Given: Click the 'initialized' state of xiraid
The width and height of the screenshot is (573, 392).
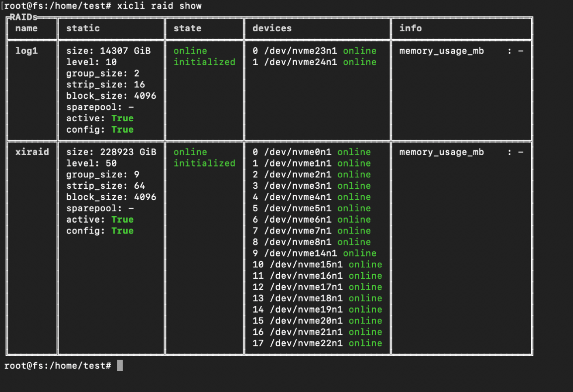Looking at the screenshot, I should click(205, 163).
